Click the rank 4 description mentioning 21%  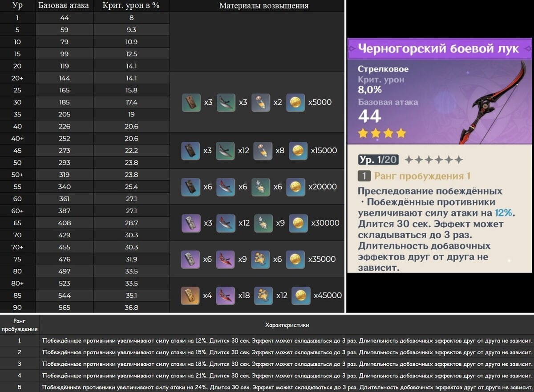pyautogui.click(x=287, y=376)
